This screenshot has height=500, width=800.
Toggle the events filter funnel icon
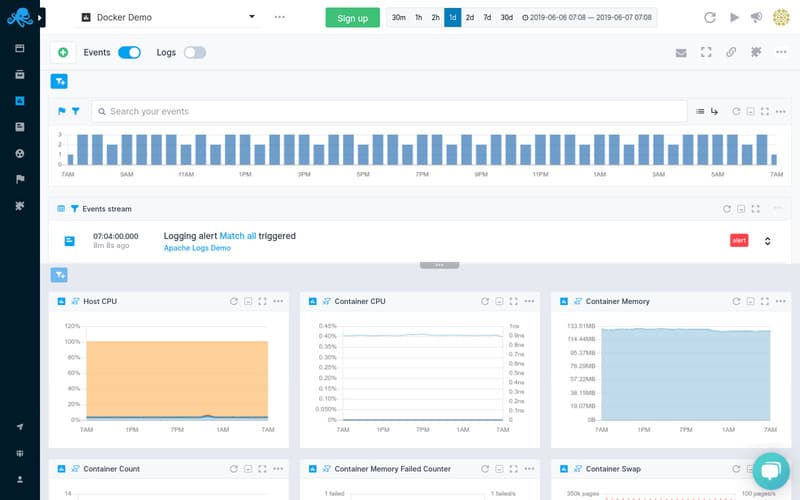(76, 111)
